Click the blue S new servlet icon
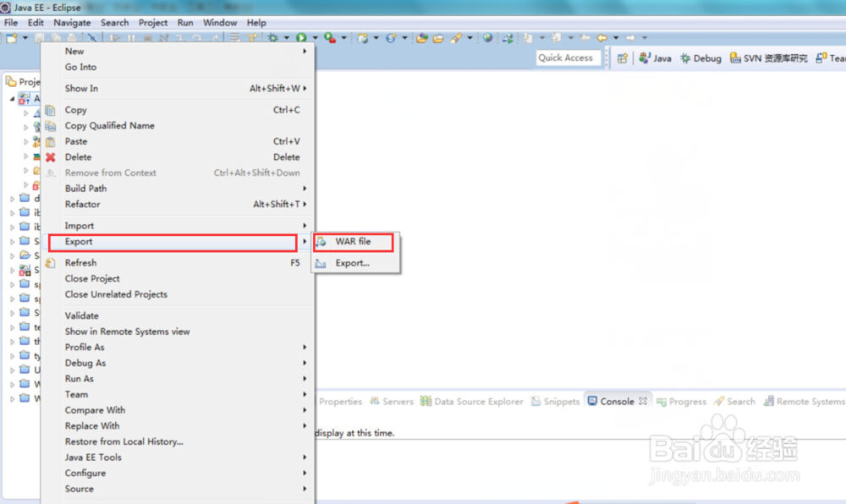The width and height of the screenshot is (846, 504). tap(391, 38)
